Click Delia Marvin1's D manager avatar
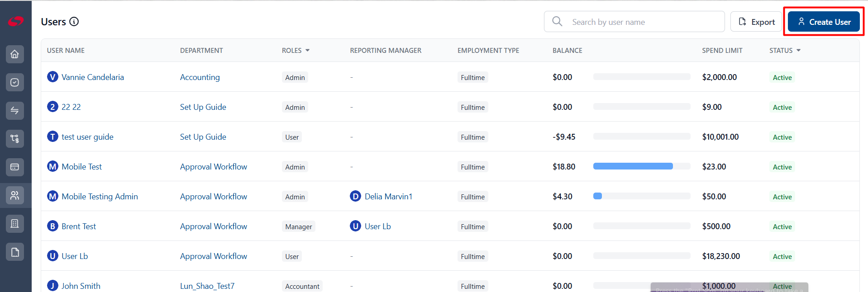This screenshot has height=292, width=868. tap(356, 196)
